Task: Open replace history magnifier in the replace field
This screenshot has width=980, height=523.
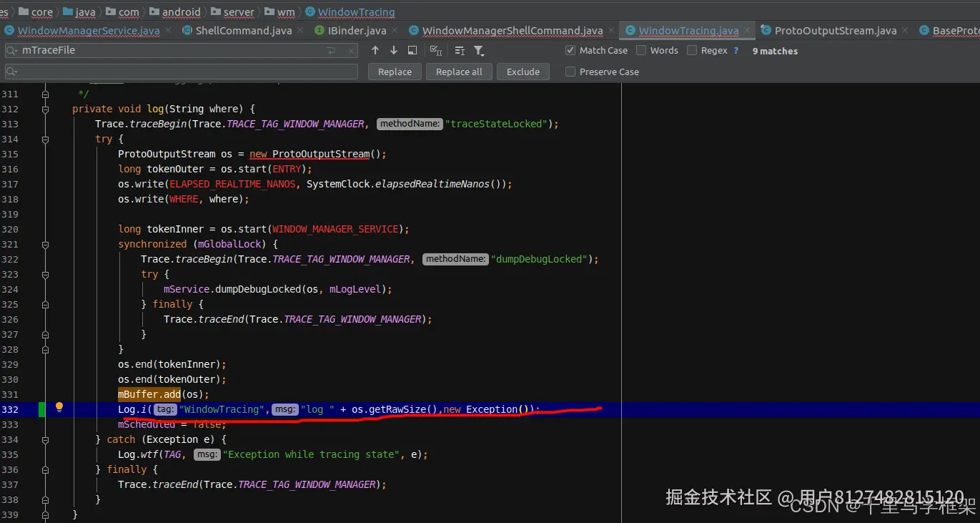Action: tap(13, 72)
